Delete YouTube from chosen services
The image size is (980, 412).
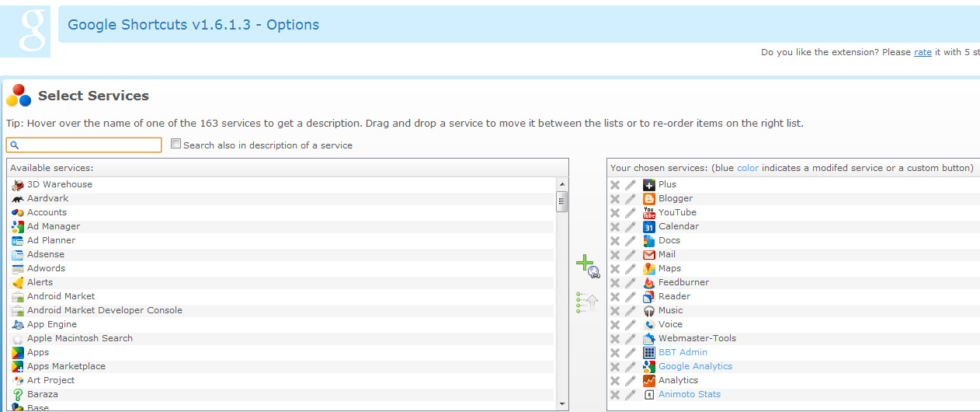click(615, 213)
